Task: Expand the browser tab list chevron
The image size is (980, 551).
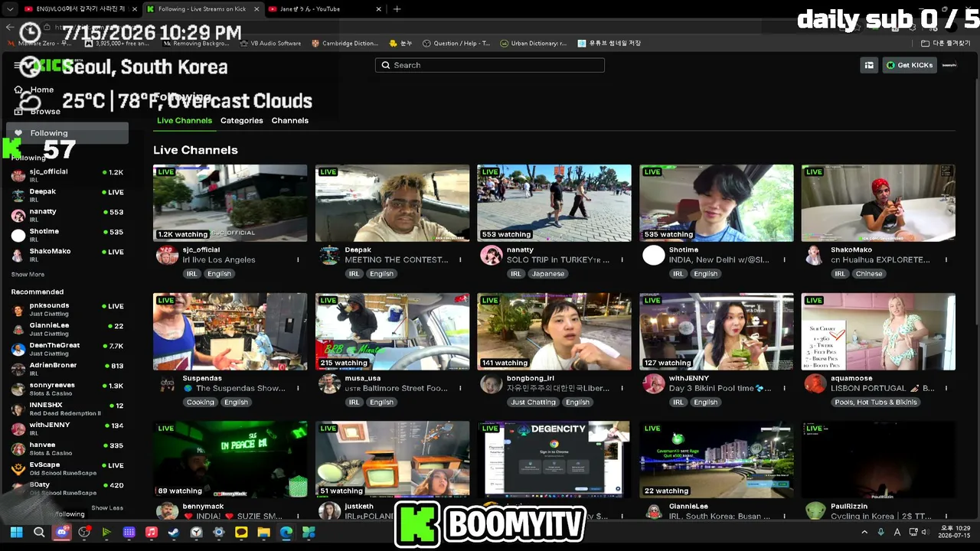Action: pos(10,9)
